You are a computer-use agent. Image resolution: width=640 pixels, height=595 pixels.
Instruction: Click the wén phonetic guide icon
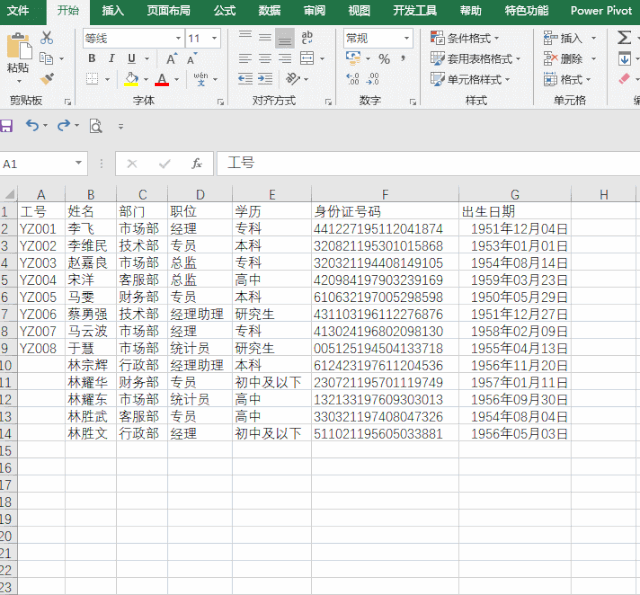pyautogui.click(x=201, y=79)
